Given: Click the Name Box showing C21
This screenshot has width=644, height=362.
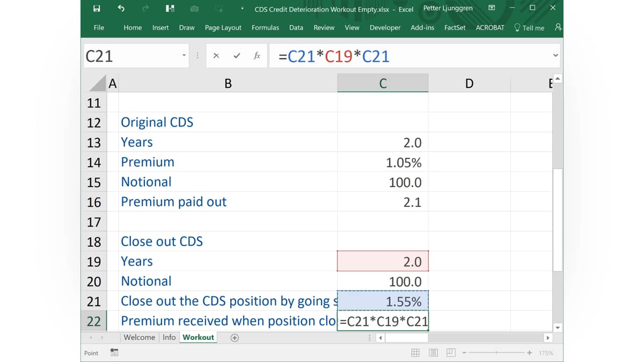Looking at the screenshot, I should tap(131, 56).
